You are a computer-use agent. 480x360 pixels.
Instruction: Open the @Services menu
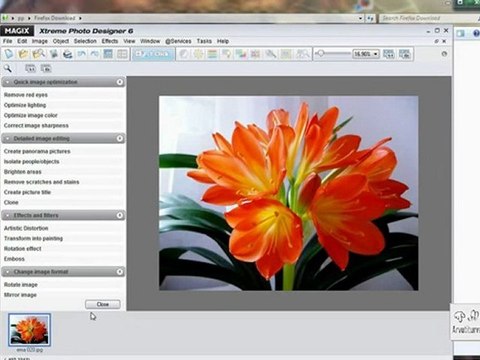[178, 41]
